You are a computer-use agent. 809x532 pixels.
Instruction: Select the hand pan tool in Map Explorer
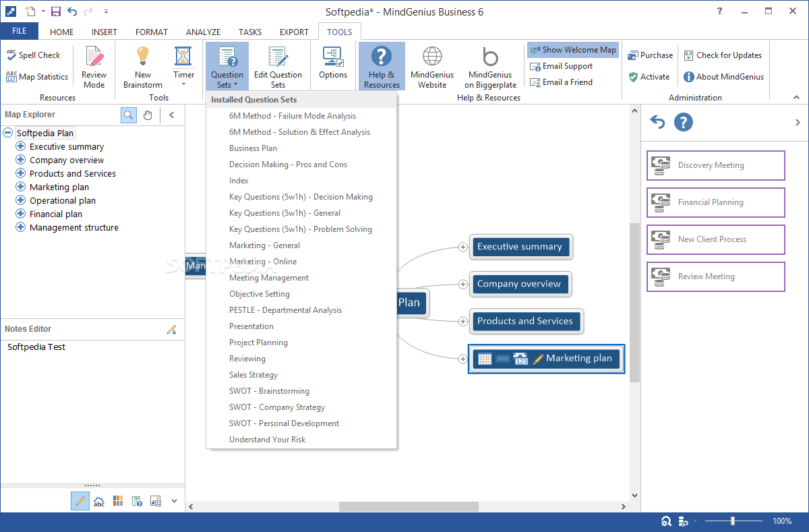click(147, 115)
